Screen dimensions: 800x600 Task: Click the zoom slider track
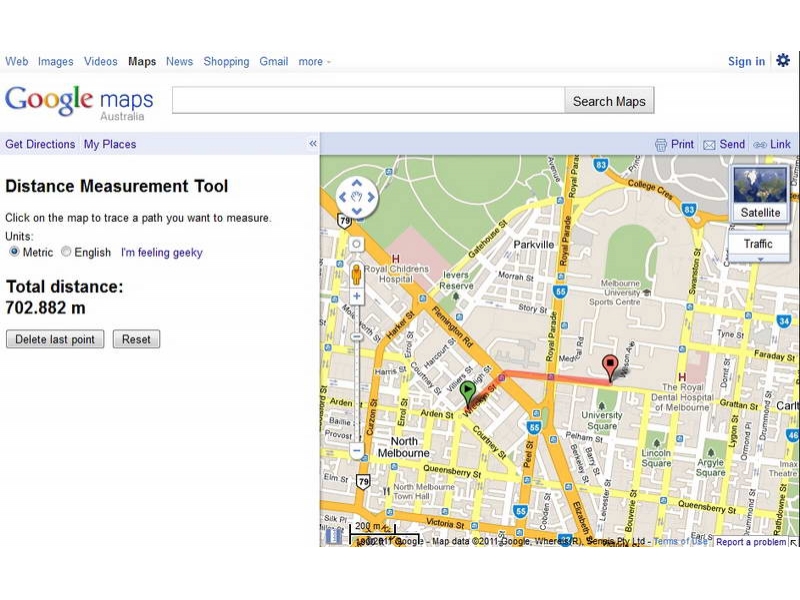(x=356, y=380)
